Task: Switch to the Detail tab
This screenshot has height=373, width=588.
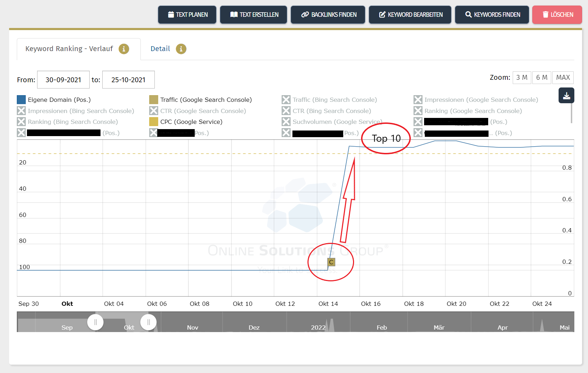Action: [x=160, y=49]
